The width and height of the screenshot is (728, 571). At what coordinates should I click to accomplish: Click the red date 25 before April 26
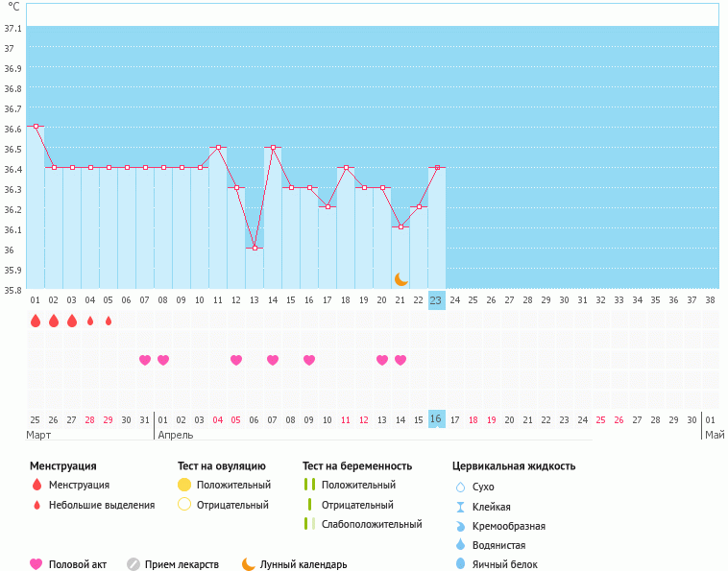point(601,419)
